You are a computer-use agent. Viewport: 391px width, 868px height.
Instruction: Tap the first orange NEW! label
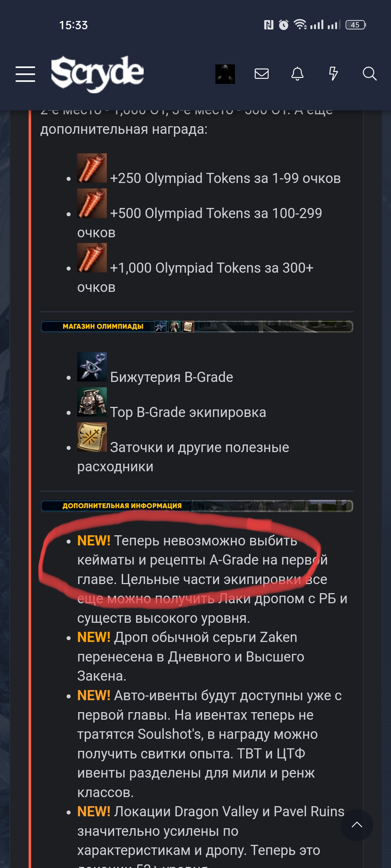pos(94,541)
